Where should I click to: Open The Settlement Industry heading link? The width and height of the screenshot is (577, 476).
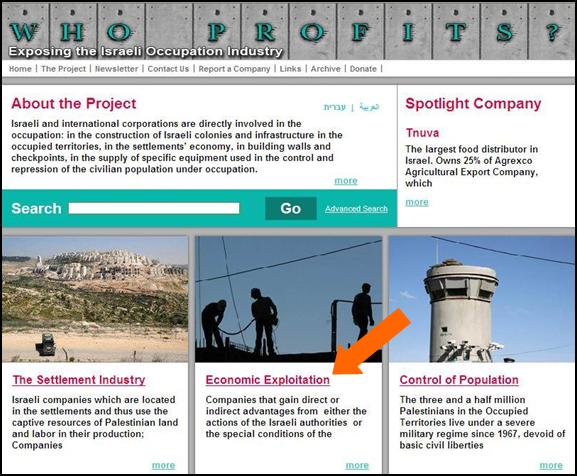[79, 380]
